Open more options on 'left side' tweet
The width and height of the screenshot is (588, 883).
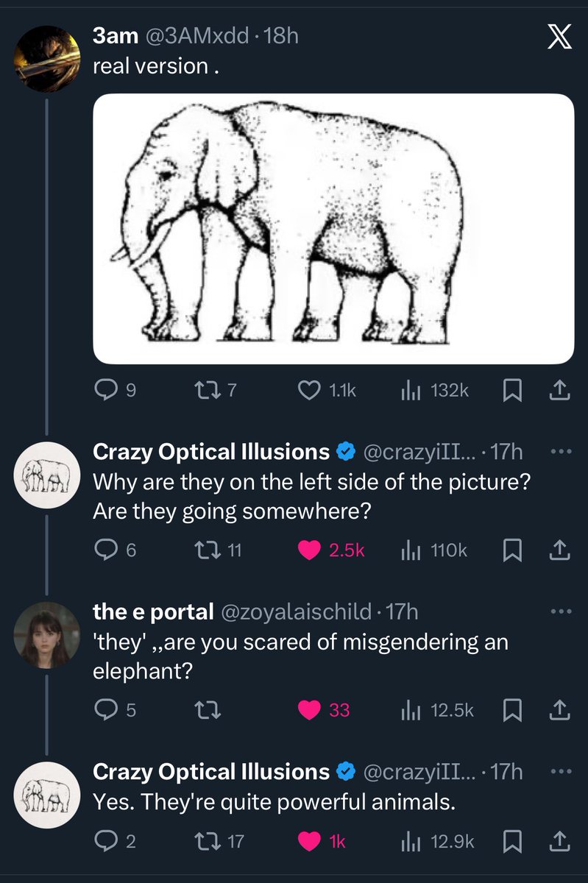(x=561, y=451)
